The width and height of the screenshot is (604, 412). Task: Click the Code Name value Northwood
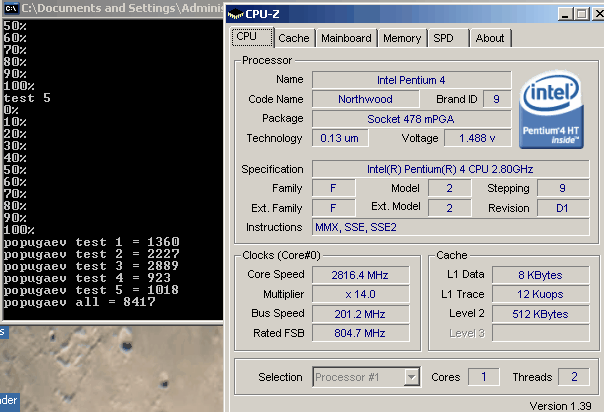click(x=365, y=99)
